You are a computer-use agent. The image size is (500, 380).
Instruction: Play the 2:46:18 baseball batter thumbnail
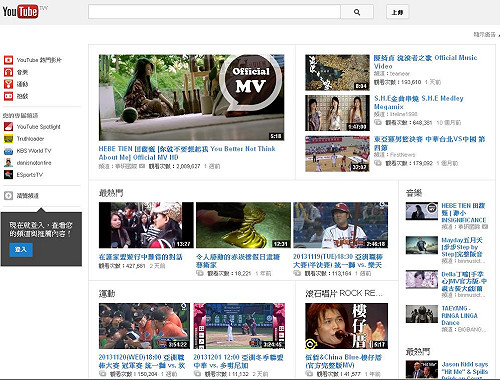click(x=340, y=225)
